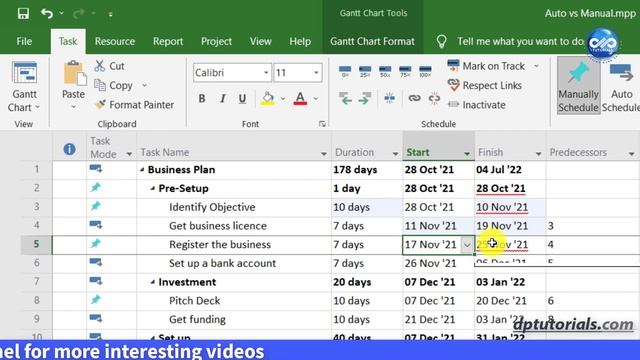Select the Format Painter brush
This screenshot has height=360, width=640.
(x=100, y=104)
